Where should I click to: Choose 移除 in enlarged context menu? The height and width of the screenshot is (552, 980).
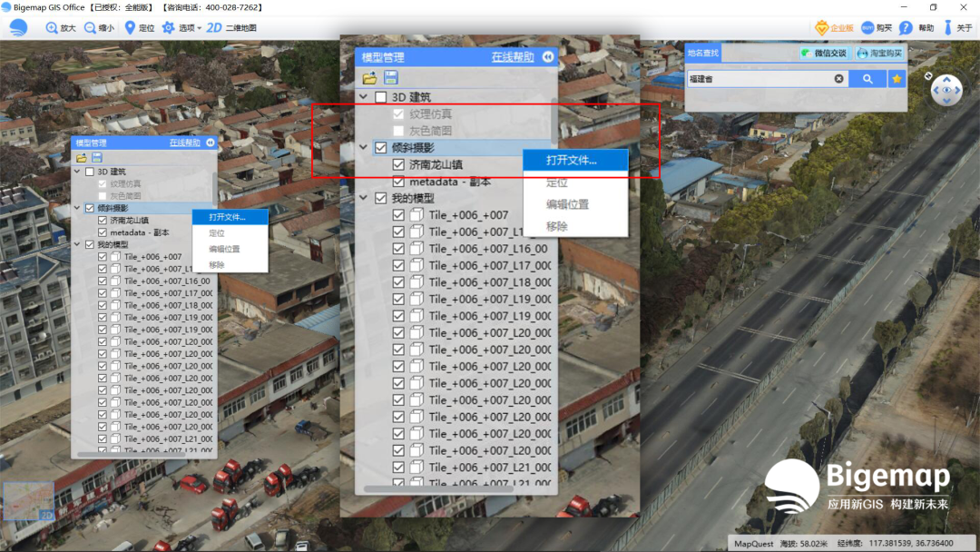[575, 226]
